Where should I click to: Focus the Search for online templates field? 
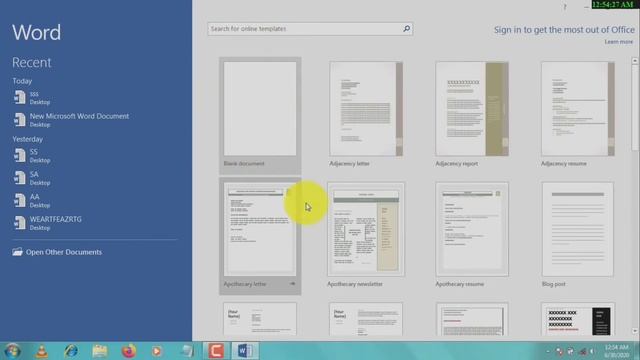(310, 29)
